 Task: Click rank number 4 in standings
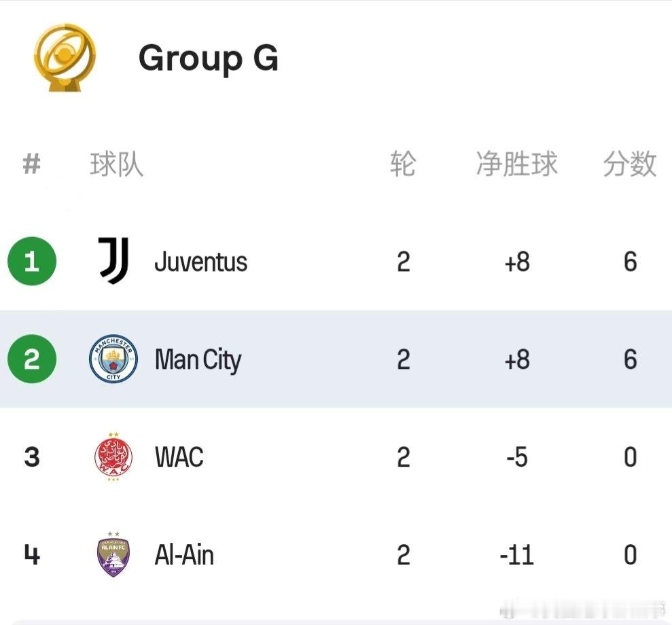tap(32, 555)
